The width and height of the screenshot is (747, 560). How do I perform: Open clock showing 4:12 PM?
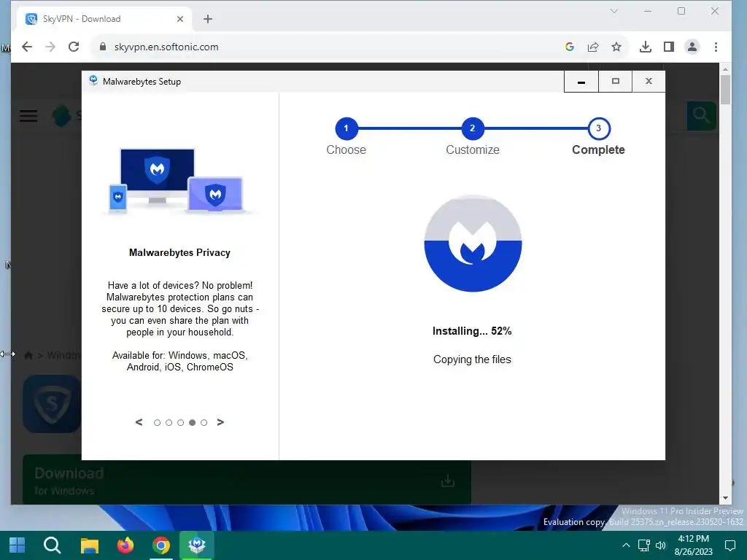tap(693, 545)
